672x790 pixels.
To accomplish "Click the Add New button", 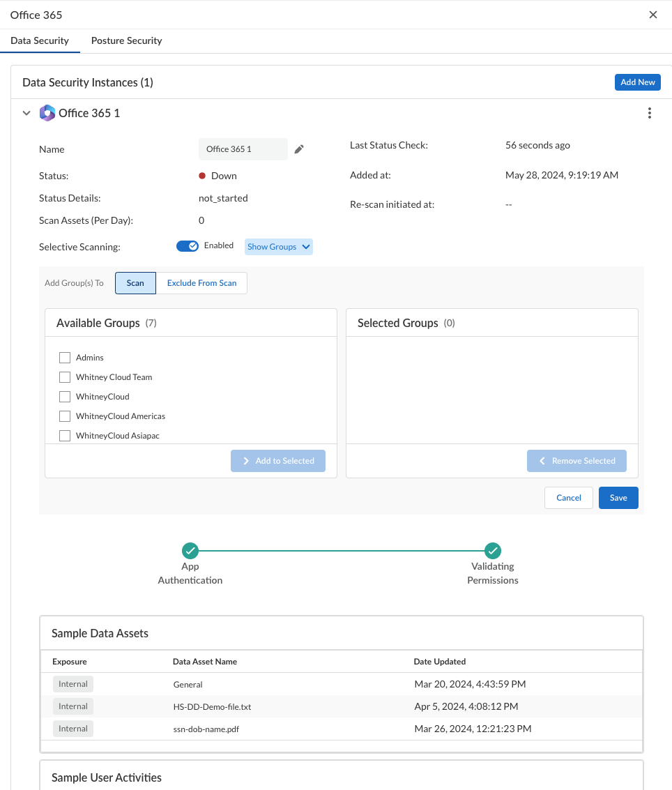I will point(637,82).
